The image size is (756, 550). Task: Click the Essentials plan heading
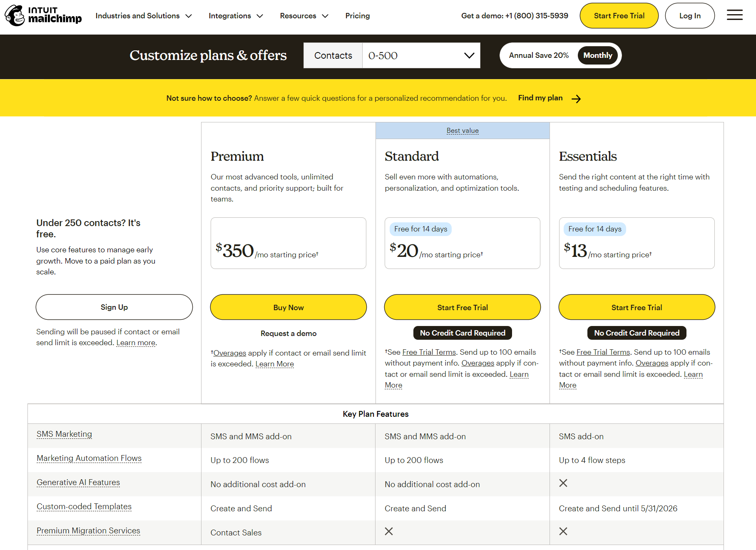pos(588,157)
